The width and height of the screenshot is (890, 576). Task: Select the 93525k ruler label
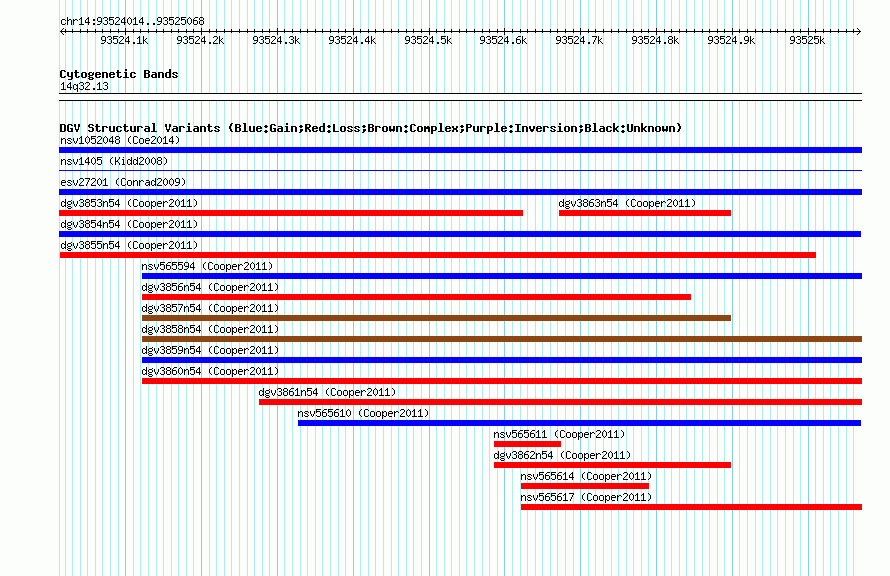pos(807,40)
